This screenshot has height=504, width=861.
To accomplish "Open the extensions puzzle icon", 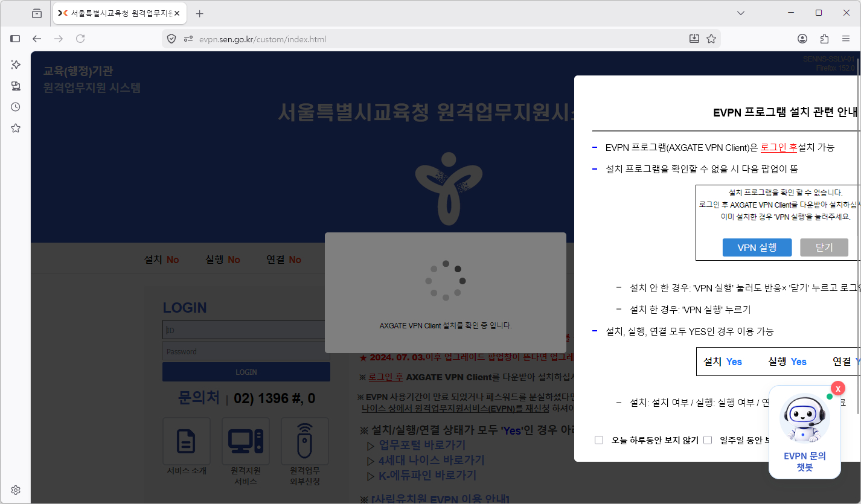I will (824, 39).
